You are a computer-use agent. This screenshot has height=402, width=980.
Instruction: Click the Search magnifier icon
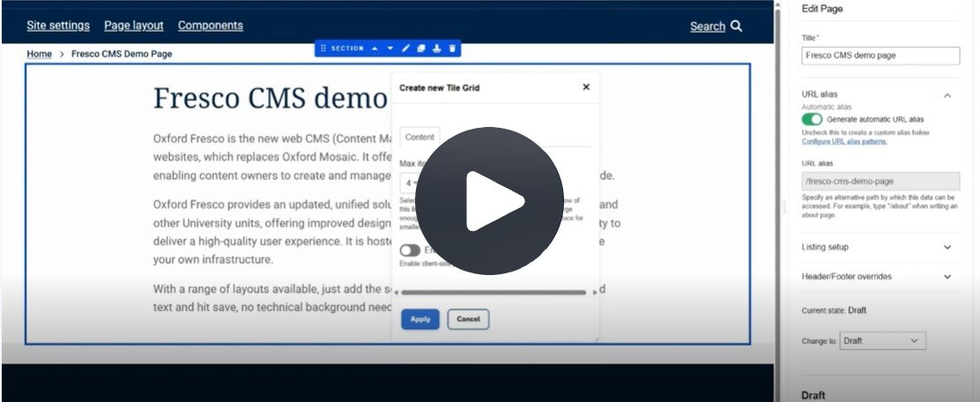pyautogui.click(x=736, y=26)
